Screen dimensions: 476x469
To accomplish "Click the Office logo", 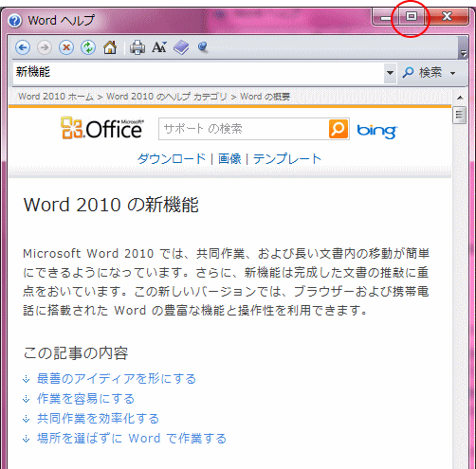I will 102,128.
